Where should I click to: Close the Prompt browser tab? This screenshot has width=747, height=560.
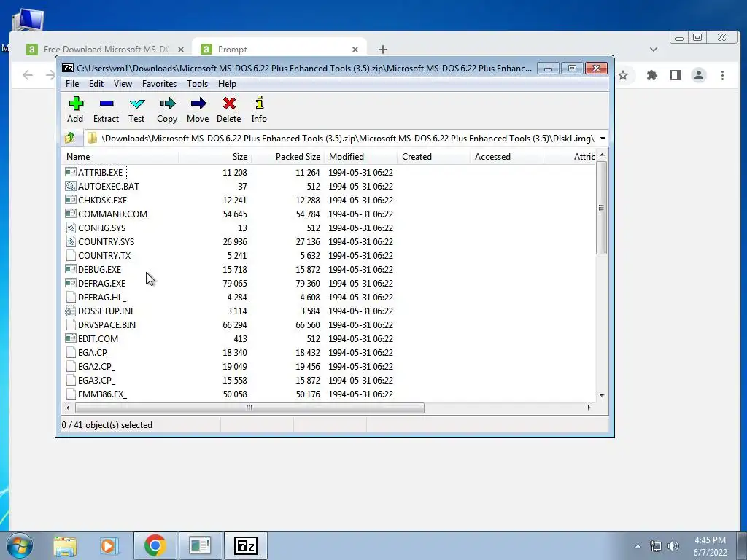[x=355, y=50]
